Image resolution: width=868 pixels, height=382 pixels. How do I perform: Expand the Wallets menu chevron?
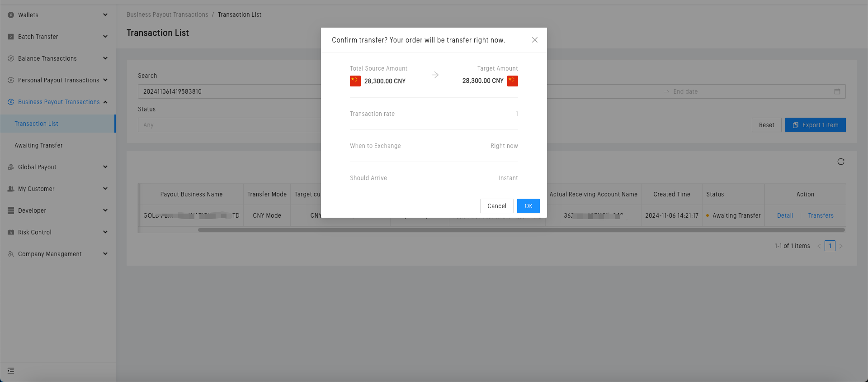(x=105, y=15)
